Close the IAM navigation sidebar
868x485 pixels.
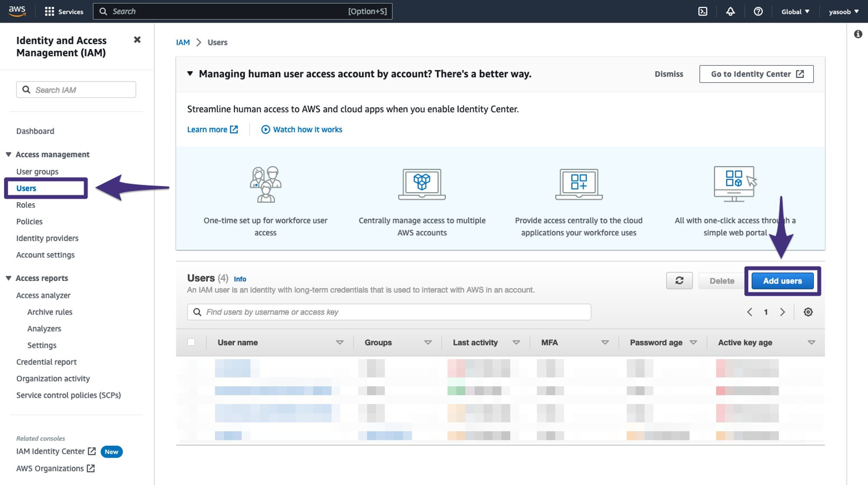[x=137, y=40]
